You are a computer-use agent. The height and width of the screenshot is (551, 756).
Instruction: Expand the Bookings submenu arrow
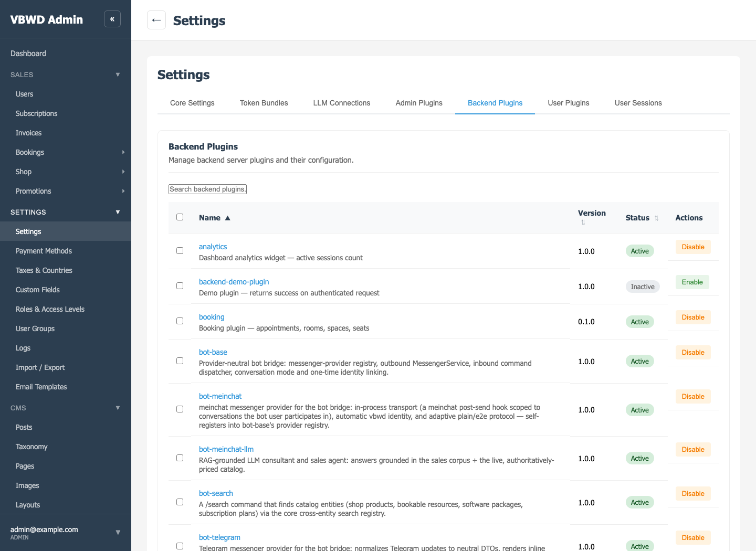[x=123, y=152]
